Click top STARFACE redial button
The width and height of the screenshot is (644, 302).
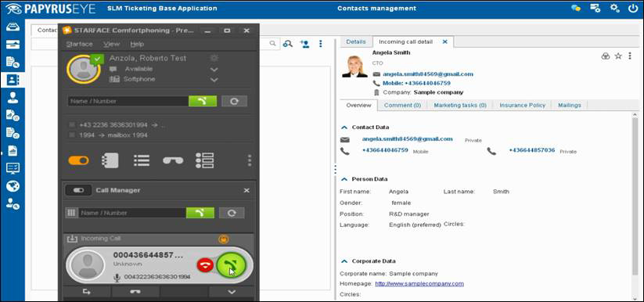click(x=234, y=101)
